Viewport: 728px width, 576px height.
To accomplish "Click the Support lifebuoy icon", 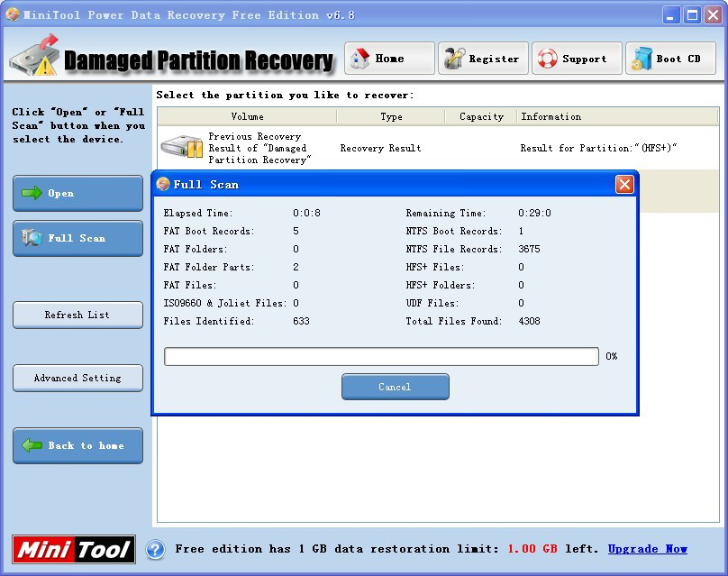I will (x=547, y=59).
